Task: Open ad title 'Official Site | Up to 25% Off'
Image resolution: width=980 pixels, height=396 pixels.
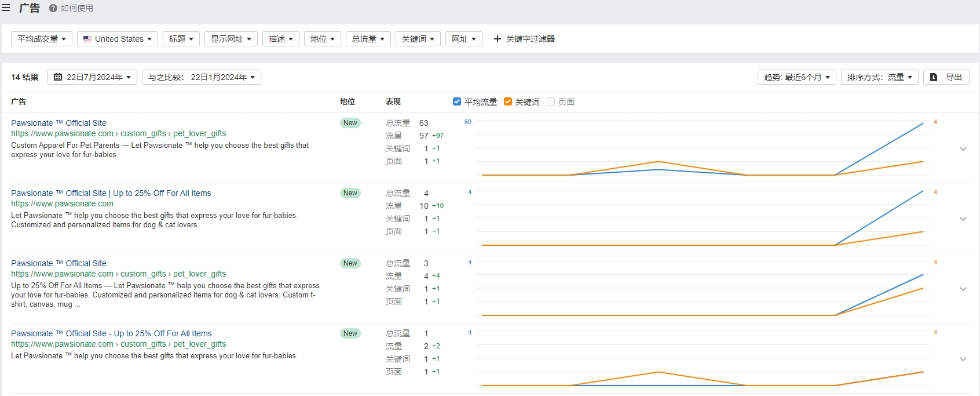Action: click(x=111, y=193)
